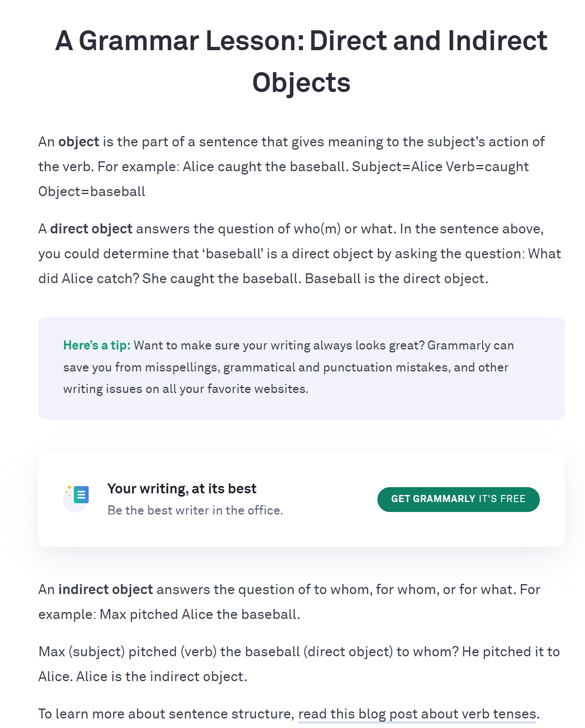The width and height of the screenshot is (585, 728).
Task: Click 'Max (subject) pitched (verb)' sentence start
Action: (128, 652)
